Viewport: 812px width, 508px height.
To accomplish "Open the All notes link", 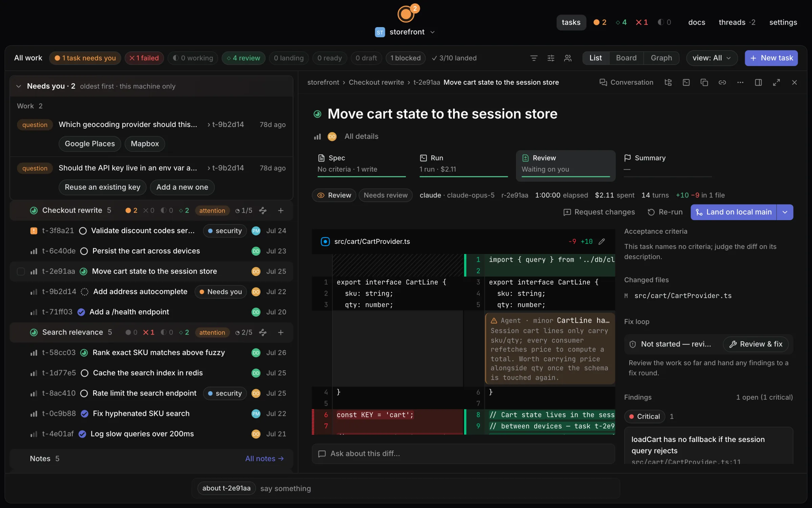I will click(x=265, y=459).
